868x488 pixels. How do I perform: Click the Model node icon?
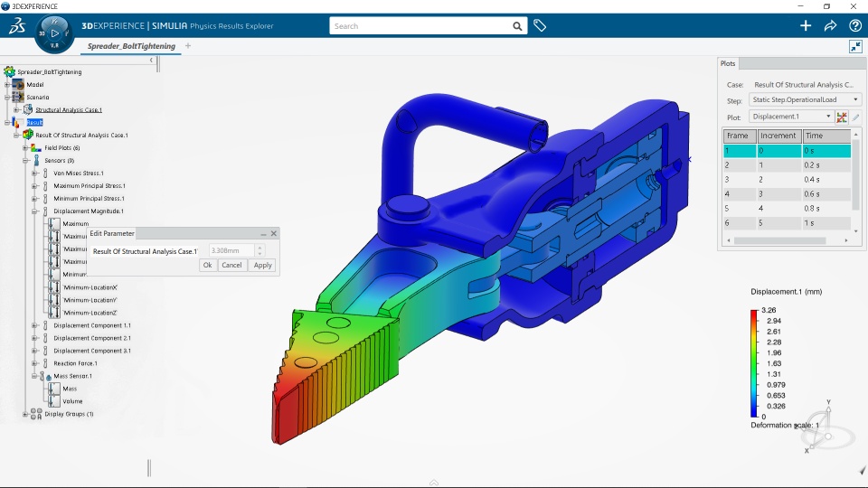click(18, 84)
